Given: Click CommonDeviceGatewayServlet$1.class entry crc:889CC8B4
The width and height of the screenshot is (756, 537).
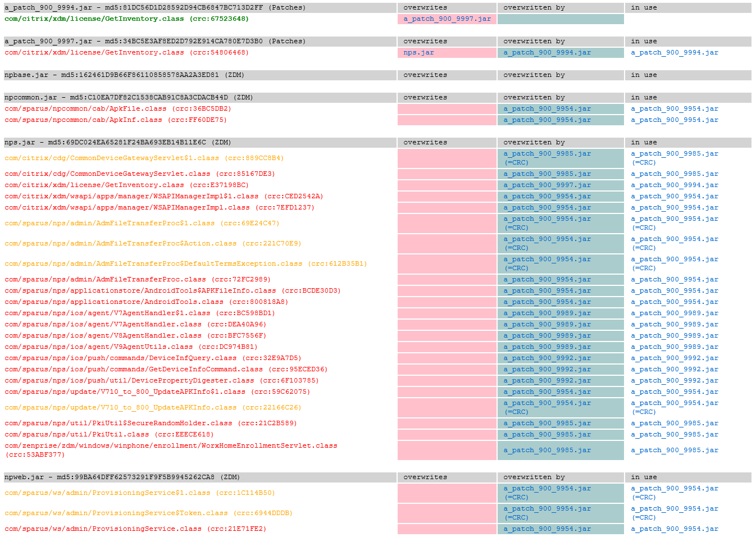Looking at the screenshot, I should coord(144,158).
